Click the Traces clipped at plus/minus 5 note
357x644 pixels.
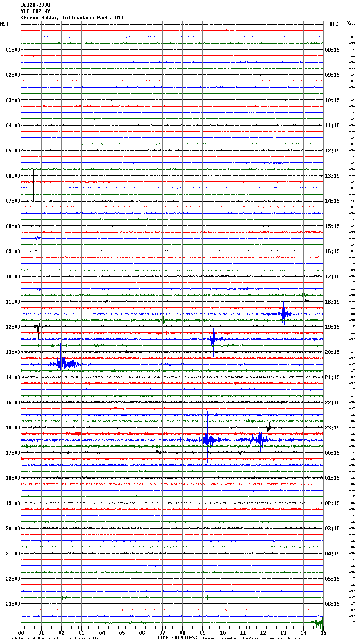click(x=254, y=639)
